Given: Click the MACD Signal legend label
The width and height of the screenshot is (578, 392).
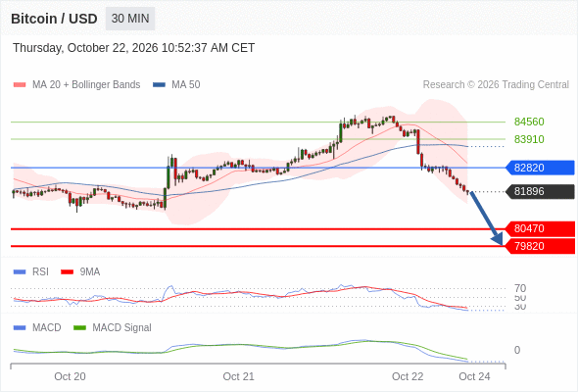Looking at the screenshot, I should pyautogui.click(x=122, y=328).
